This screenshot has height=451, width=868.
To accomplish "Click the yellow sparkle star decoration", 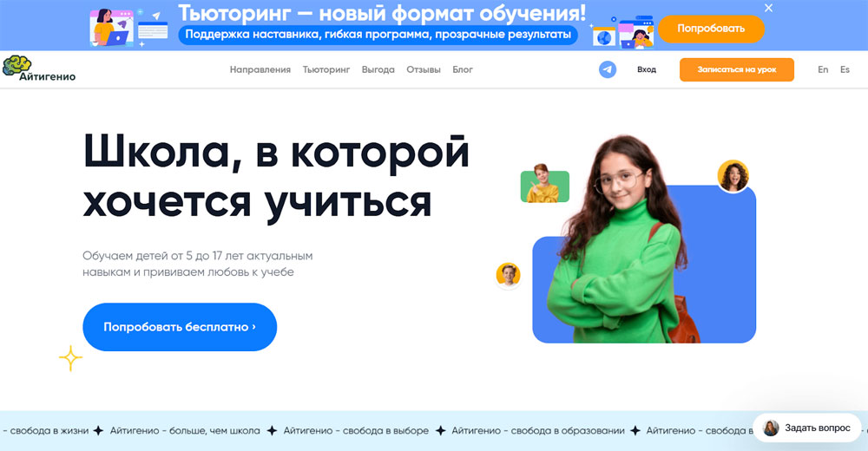I will (71, 358).
